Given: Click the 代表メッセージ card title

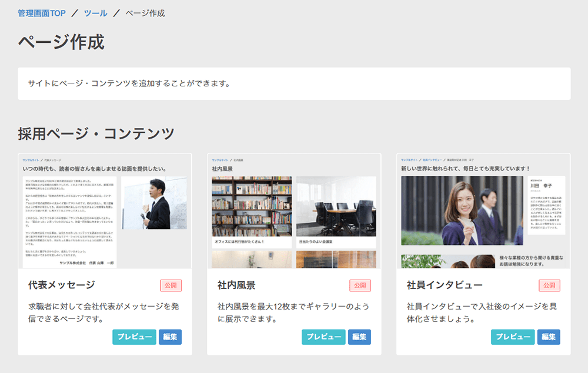Looking at the screenshot, I should point(62,285).
